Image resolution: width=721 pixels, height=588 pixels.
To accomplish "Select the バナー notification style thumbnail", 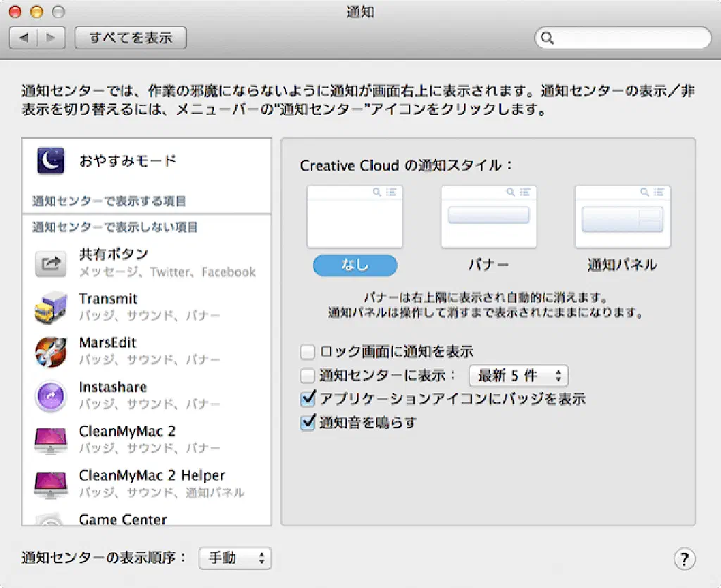I will (489, 217).
